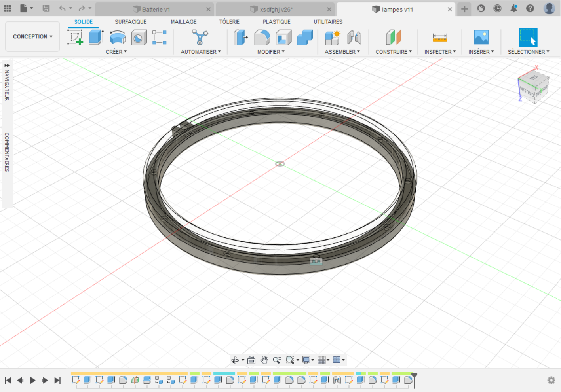Screen dimensions: 561x392
Task: Activate the Orbit navigation tool
Action: [235, 360]
